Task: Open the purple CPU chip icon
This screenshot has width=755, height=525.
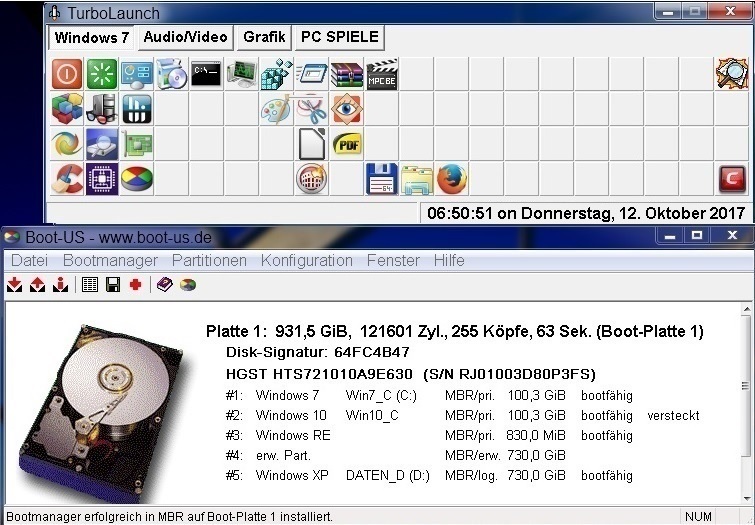Action: click(x=102, y=179)
